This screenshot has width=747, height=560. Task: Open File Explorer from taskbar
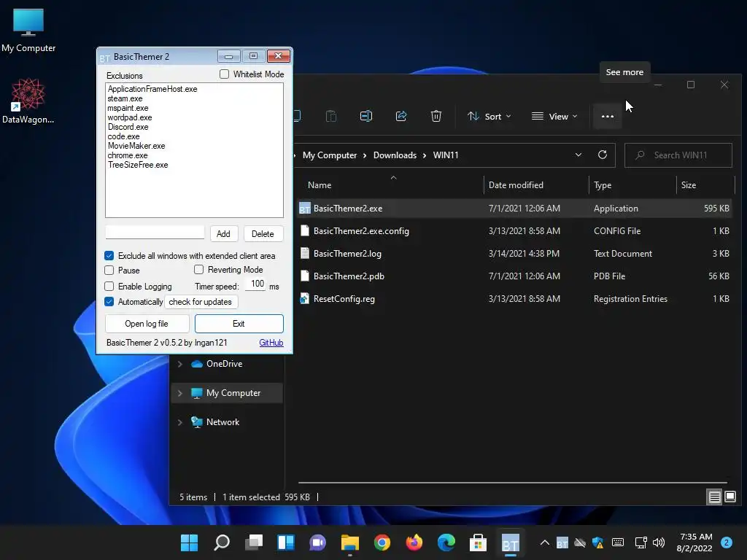(x=349, y=542)
